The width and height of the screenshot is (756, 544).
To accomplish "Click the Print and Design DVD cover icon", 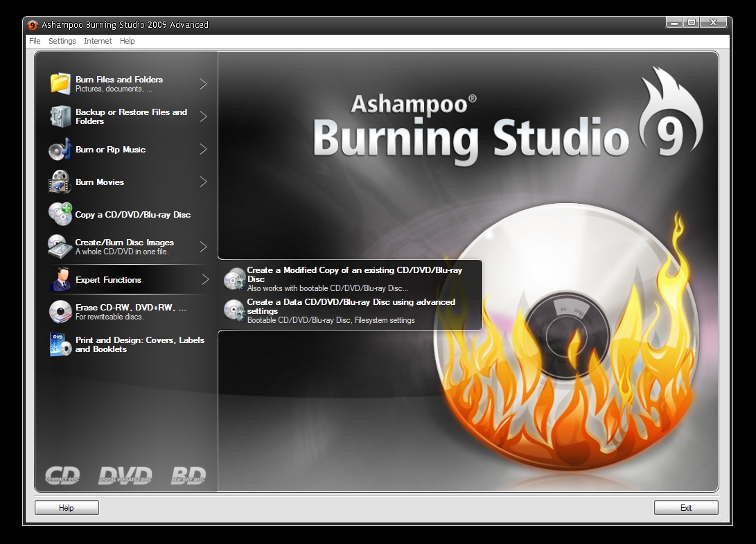I will [x=60, y=344].
